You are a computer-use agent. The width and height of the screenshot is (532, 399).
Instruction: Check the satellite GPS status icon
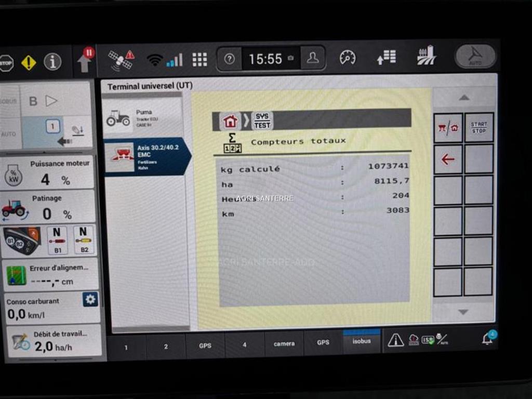tap(121, 59)
